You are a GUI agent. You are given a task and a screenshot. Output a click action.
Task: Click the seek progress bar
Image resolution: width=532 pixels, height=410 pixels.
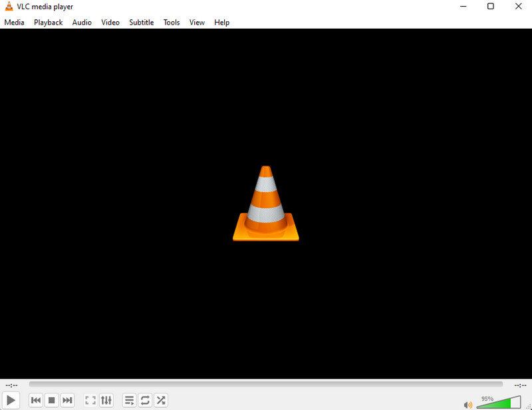266,384
